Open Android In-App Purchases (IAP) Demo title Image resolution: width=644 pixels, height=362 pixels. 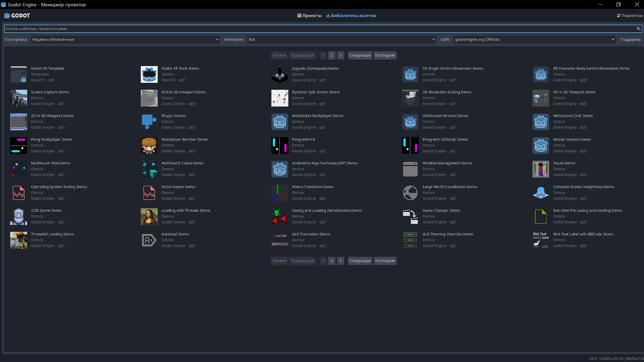coord(325,163)
